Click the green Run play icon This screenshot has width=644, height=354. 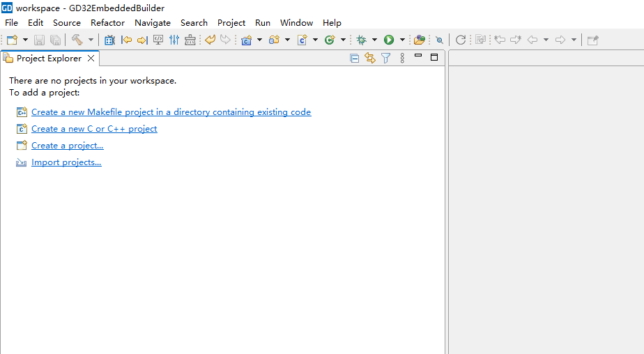(x=389, y=40)
